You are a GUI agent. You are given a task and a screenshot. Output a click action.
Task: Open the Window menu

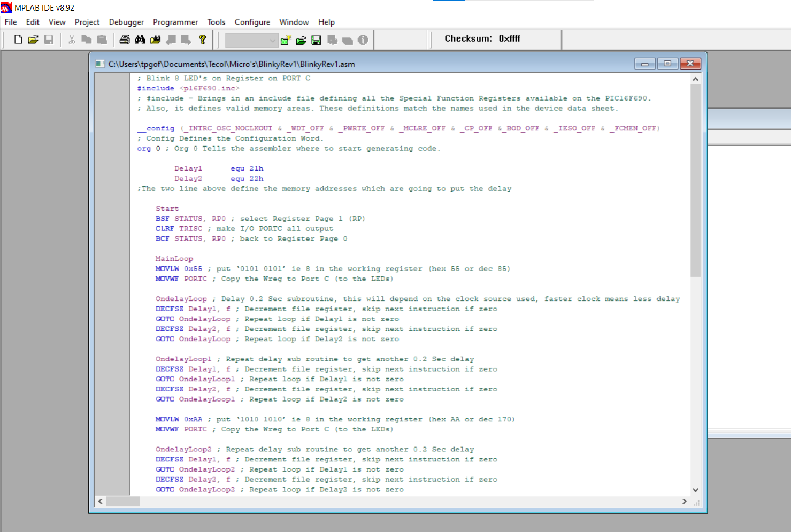point(294,22)
